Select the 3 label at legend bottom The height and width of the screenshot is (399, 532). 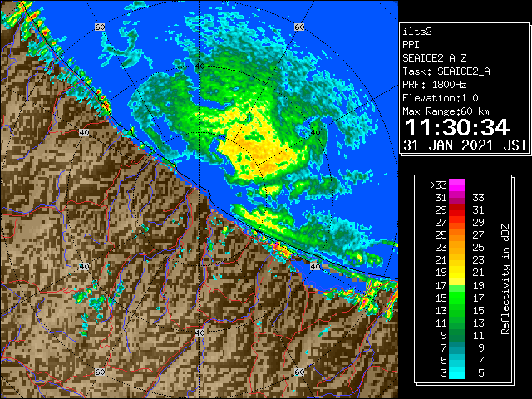(x=444, y=373)
